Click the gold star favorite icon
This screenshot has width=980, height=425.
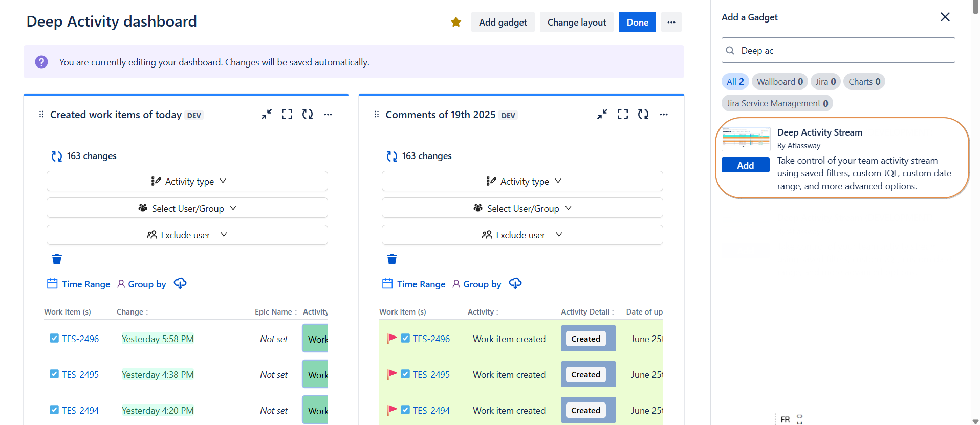456,22
